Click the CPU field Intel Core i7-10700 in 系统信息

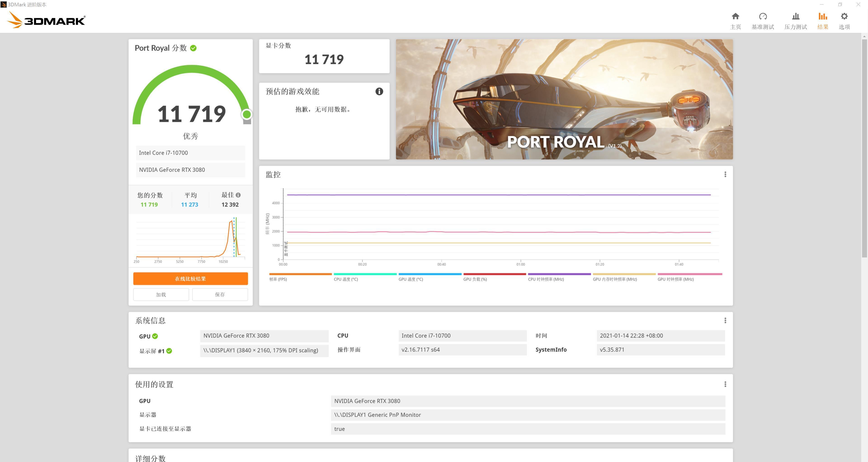(x=462, y=336)
